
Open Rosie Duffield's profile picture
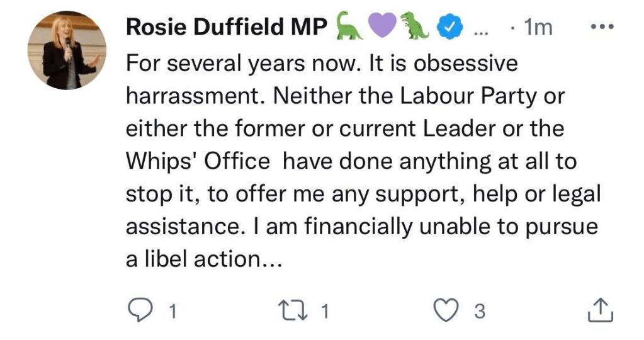[67, 50]
